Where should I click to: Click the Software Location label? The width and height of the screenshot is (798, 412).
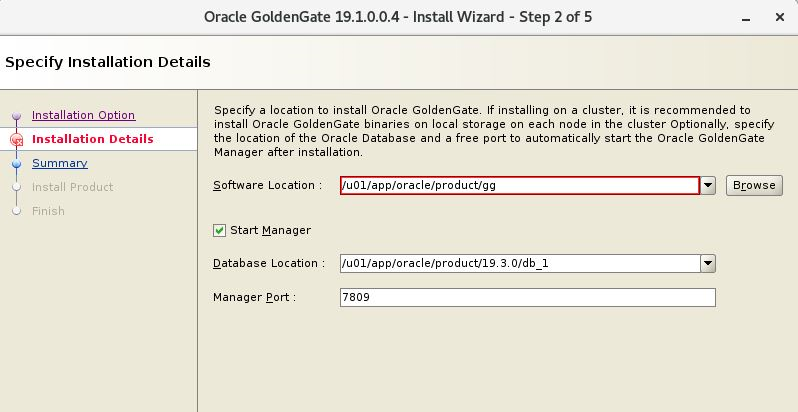click(x=268, y=186)
